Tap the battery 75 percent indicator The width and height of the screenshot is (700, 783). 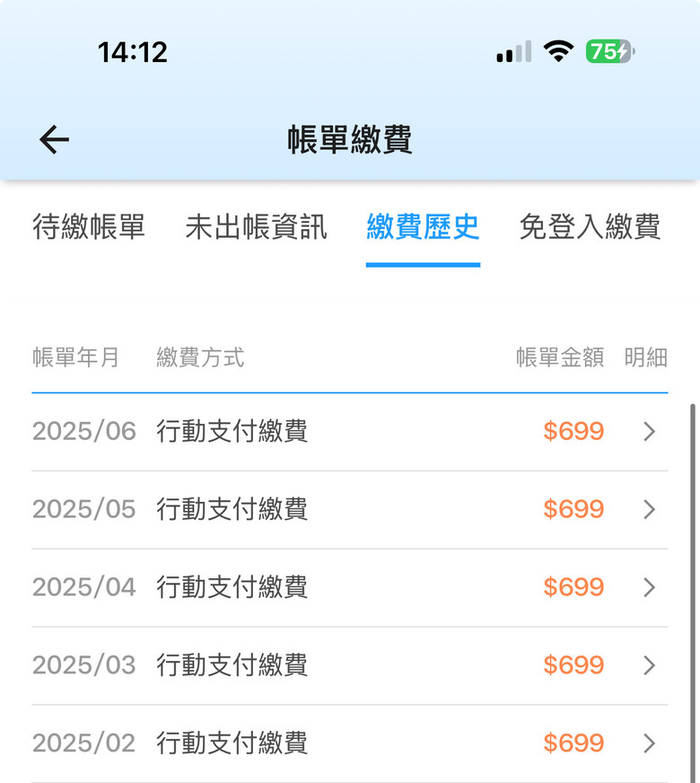[x=610, y=51]
